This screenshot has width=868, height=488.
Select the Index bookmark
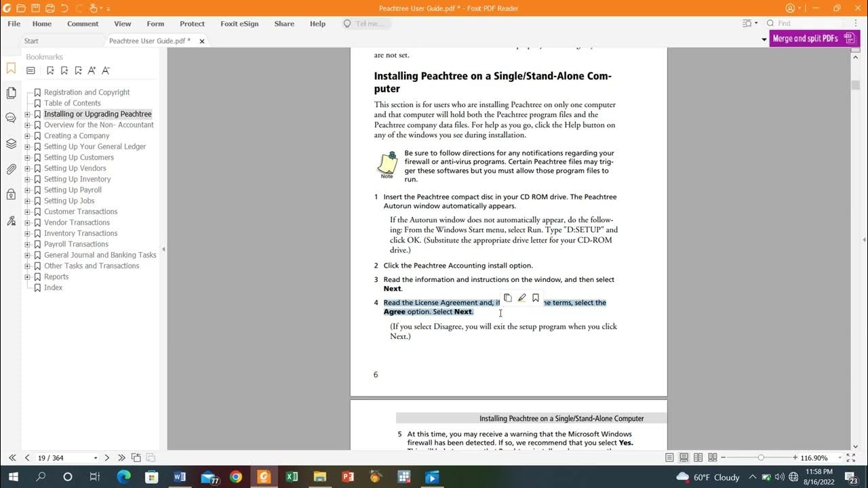[53, 287]
